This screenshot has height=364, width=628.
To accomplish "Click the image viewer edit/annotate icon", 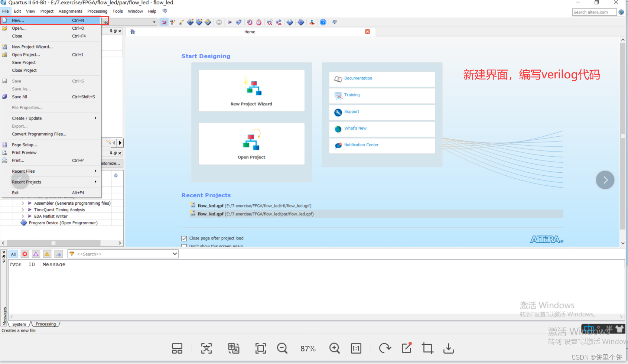I will coord(407,348).
